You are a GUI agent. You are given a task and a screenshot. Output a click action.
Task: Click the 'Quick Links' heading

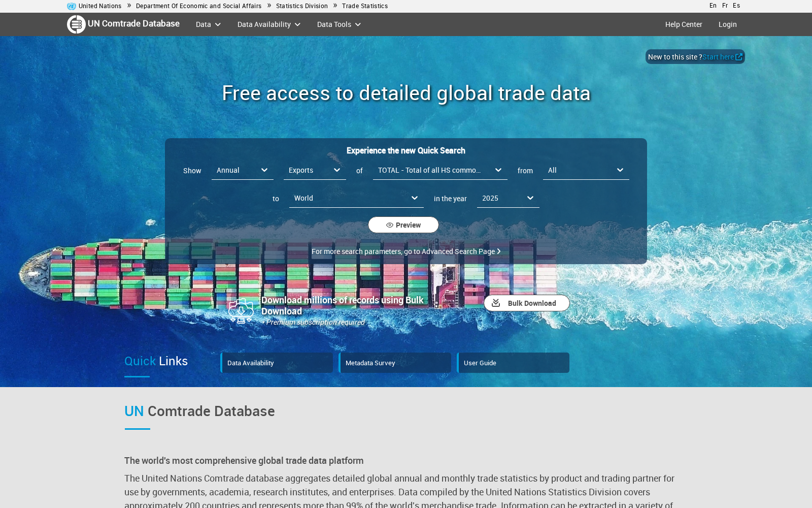click(x=156, y=361)
